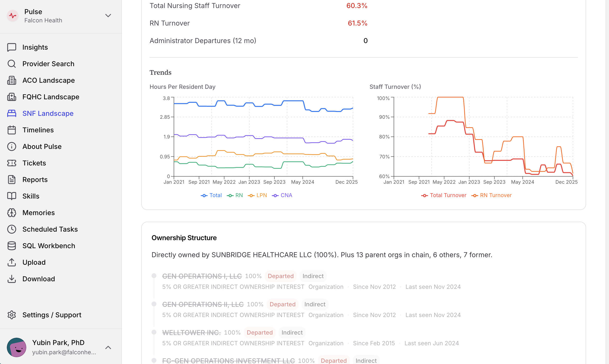Screen dimensions: 609x364
Task: Toggle the orange LPN legend marker
Action: point(251,195)
